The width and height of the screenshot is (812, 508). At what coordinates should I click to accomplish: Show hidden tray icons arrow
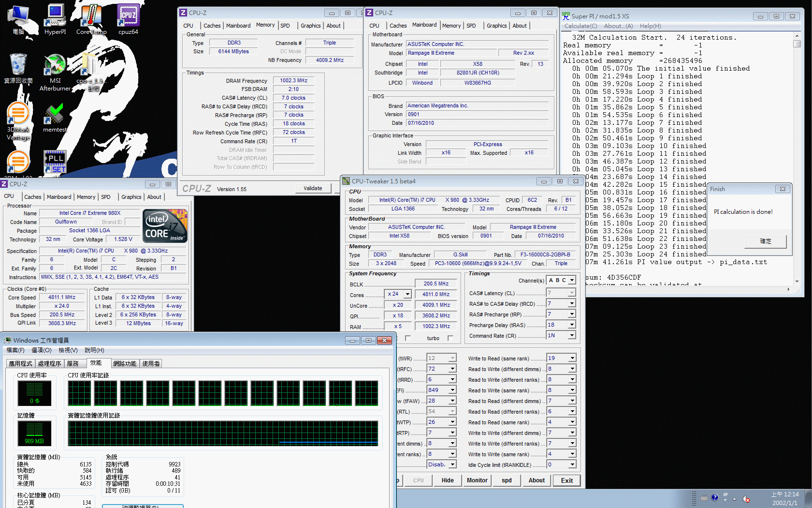[x=734, y=499]
